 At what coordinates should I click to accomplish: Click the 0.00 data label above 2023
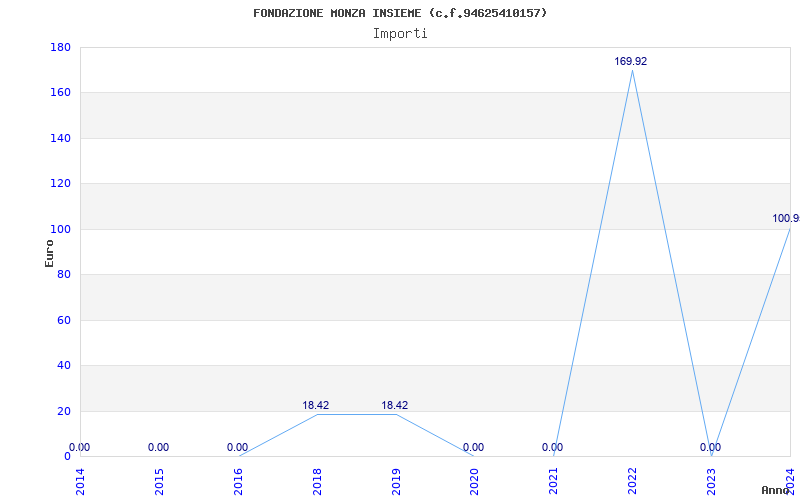click(x=710, y=447)
